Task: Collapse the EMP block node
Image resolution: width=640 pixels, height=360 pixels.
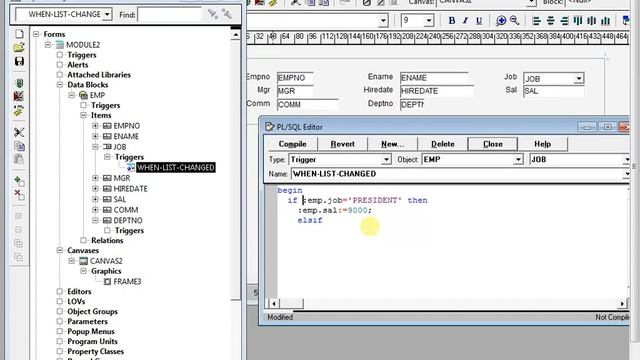Action: (x=71, y=95)
